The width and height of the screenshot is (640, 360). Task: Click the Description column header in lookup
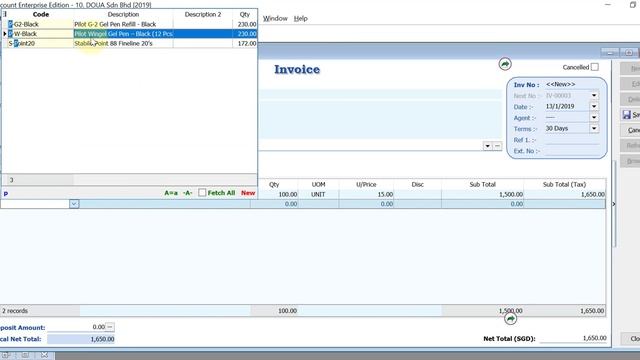(123, 14)
